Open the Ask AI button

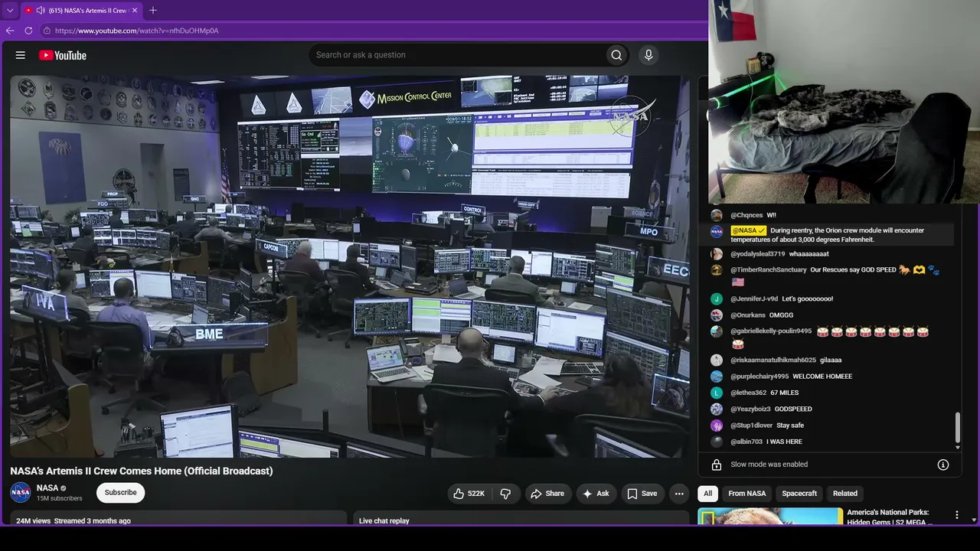click(x=596, y=494)
